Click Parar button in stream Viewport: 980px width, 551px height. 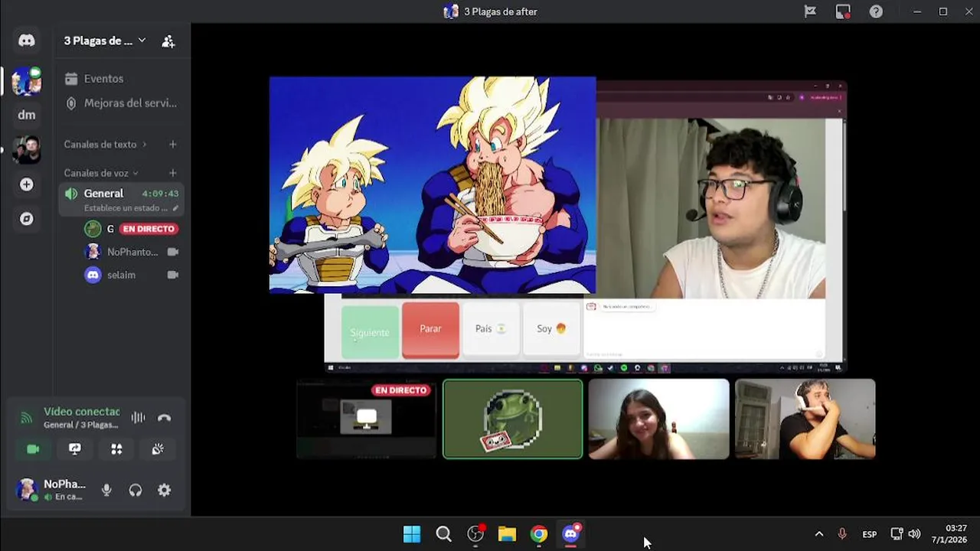[430, 329]
